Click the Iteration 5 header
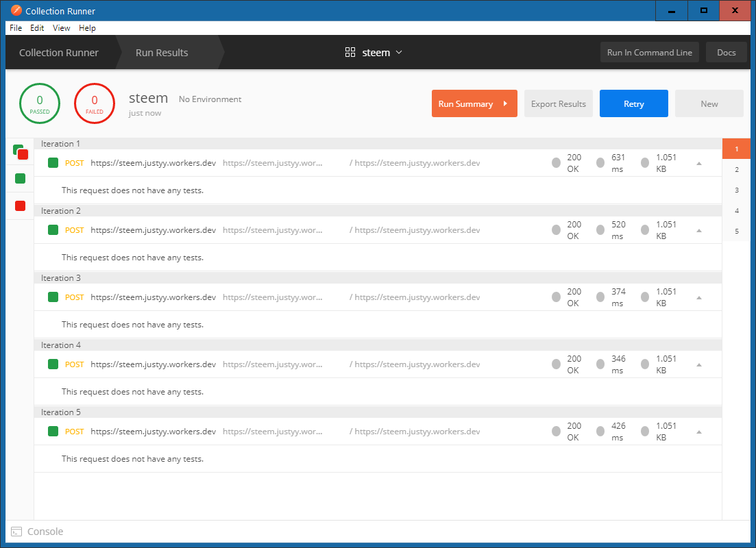Viewport: 756px width, 548px height. pyautogui.click(x=378, y=412)
